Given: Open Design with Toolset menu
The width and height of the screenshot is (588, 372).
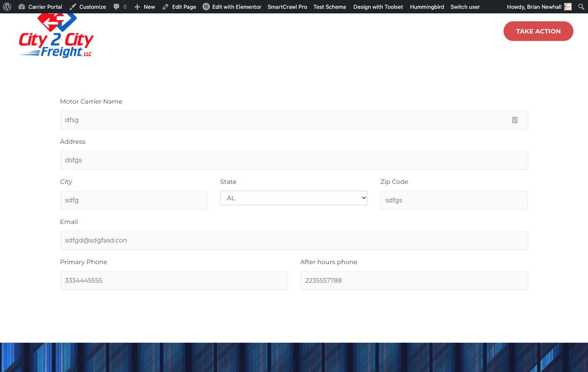Looking at the screenshot, I should pyautogui.click(x=378, y=7).
